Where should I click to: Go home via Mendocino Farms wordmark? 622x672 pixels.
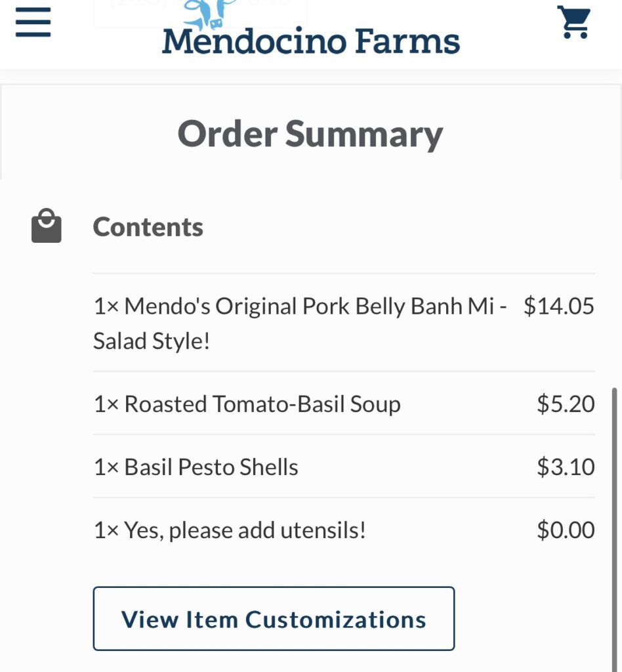(310, 41)
